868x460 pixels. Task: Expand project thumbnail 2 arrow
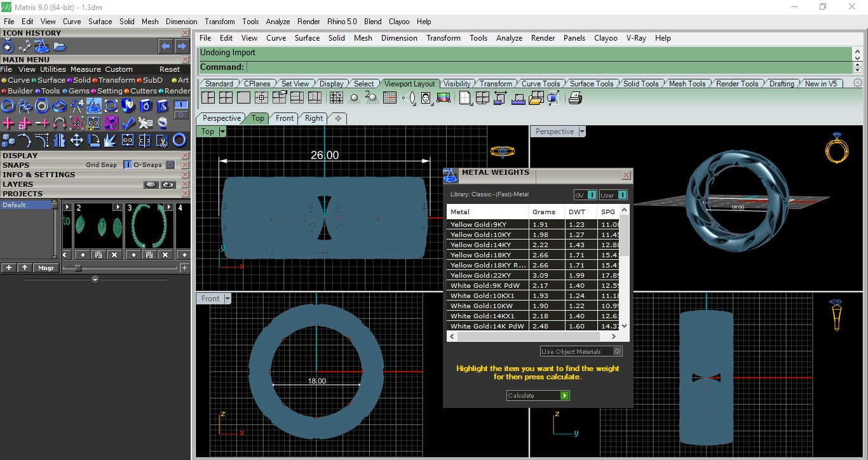117,207
